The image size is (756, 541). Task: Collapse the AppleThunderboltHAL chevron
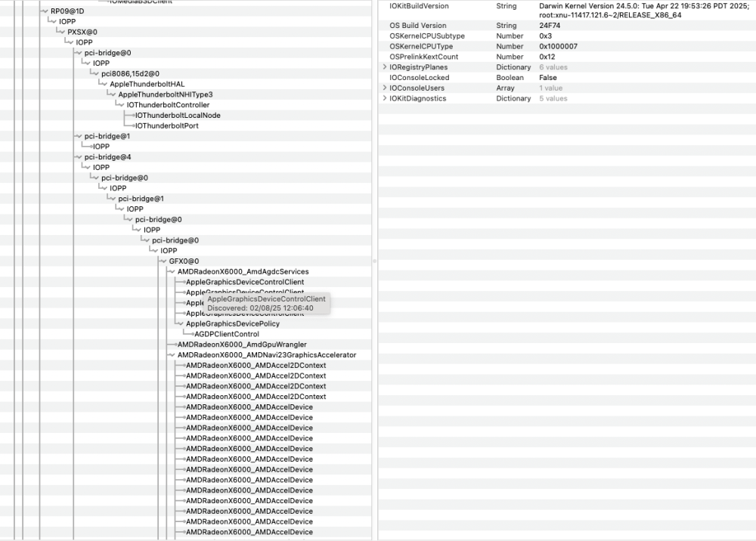click(104, 84)
